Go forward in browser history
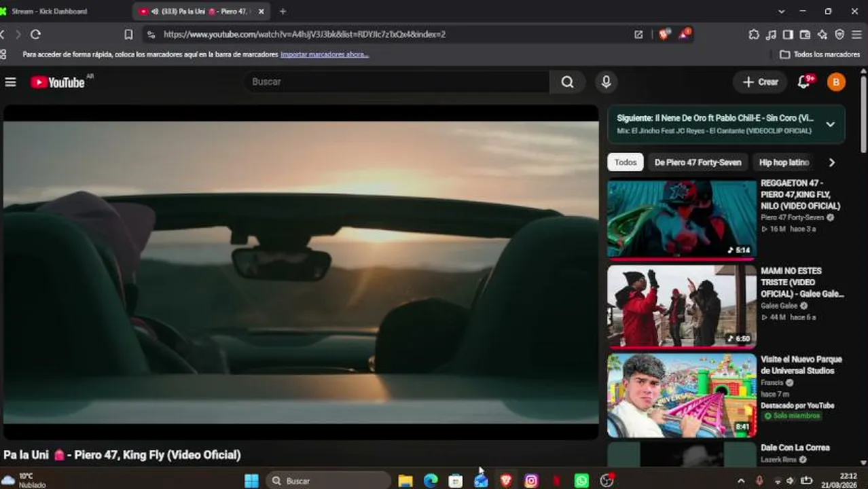This screenshot has height=489, width=868. point(18,34)
